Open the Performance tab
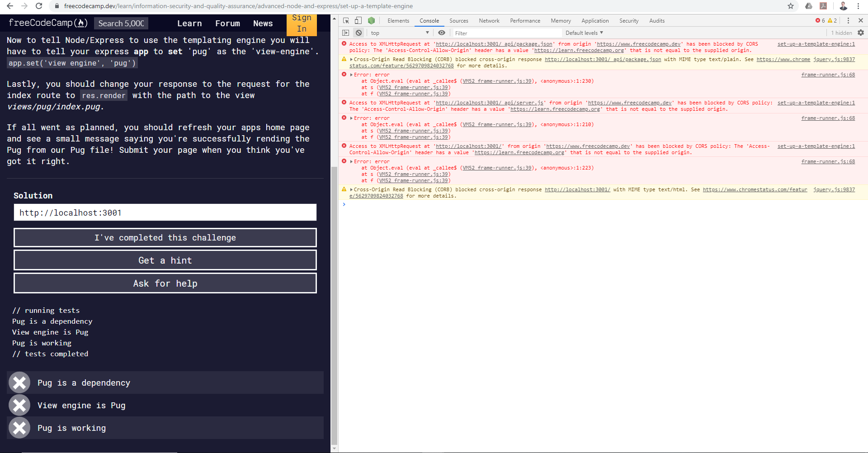Viewport: 868px width, 453px height. point(525,20)
